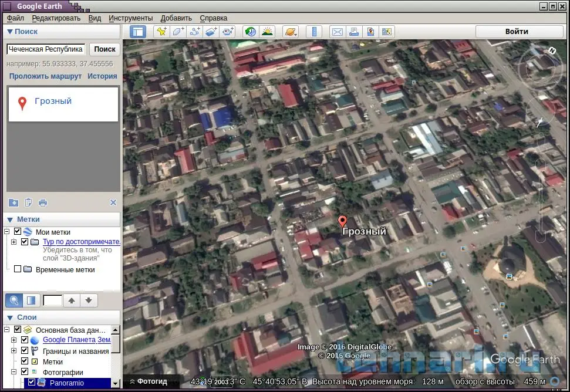Click the Поиск search button

pos(104,50)
